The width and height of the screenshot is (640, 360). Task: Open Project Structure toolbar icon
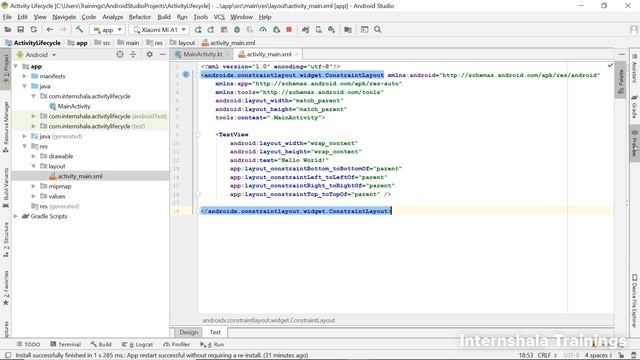[x=348, y=29]
